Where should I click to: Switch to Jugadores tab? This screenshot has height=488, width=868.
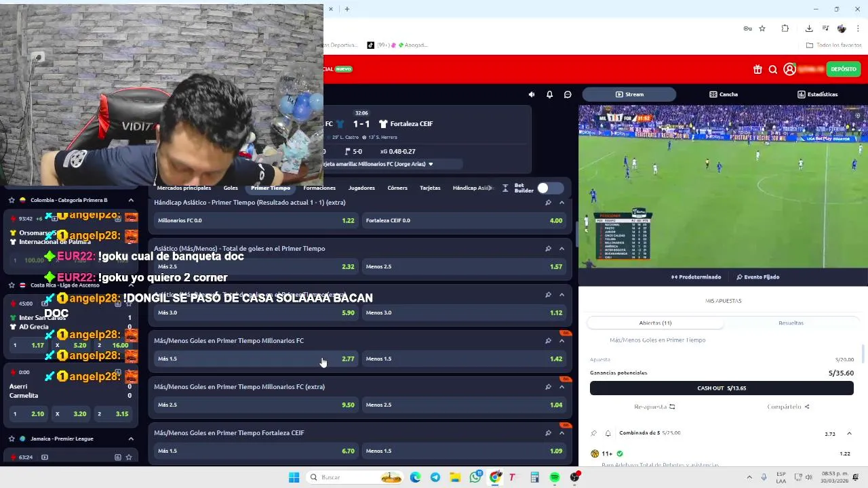click(x=361, y=188)
